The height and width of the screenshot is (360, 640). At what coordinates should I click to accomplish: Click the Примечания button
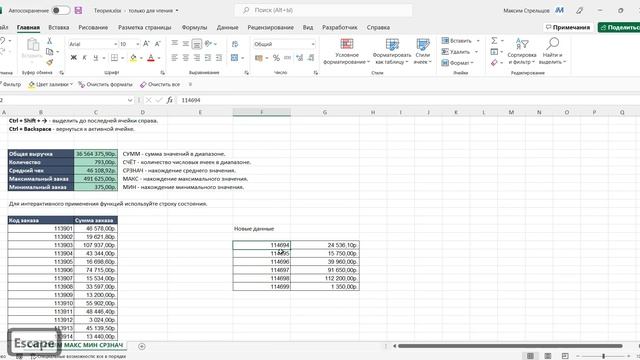point(568,27)
